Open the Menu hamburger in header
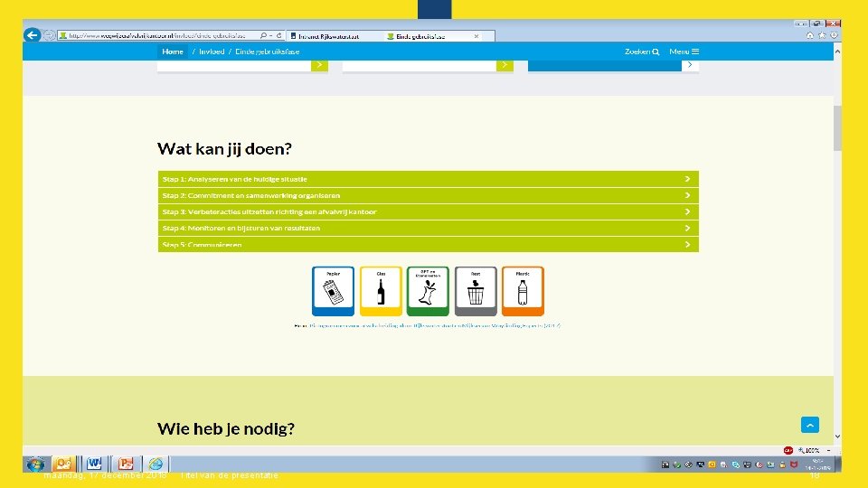This screenshot has width=868, height=488. (684, 52)
